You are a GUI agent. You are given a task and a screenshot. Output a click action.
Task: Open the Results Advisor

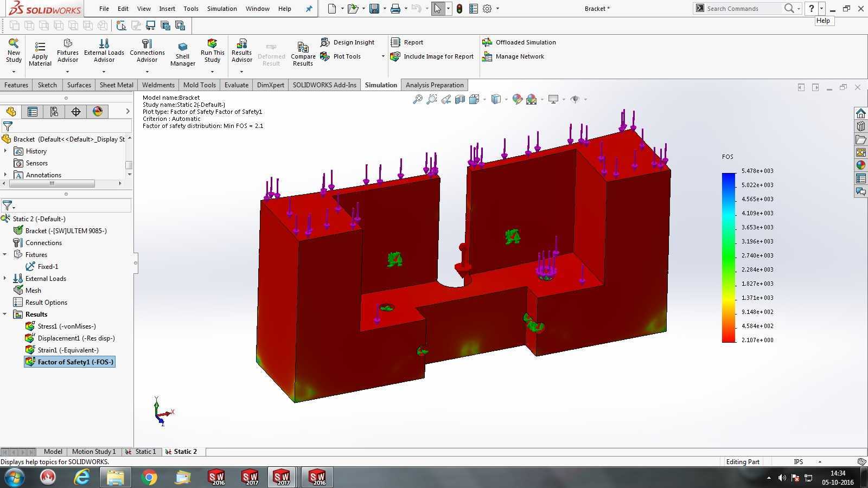pyautogui.click(x=241, y=51)
